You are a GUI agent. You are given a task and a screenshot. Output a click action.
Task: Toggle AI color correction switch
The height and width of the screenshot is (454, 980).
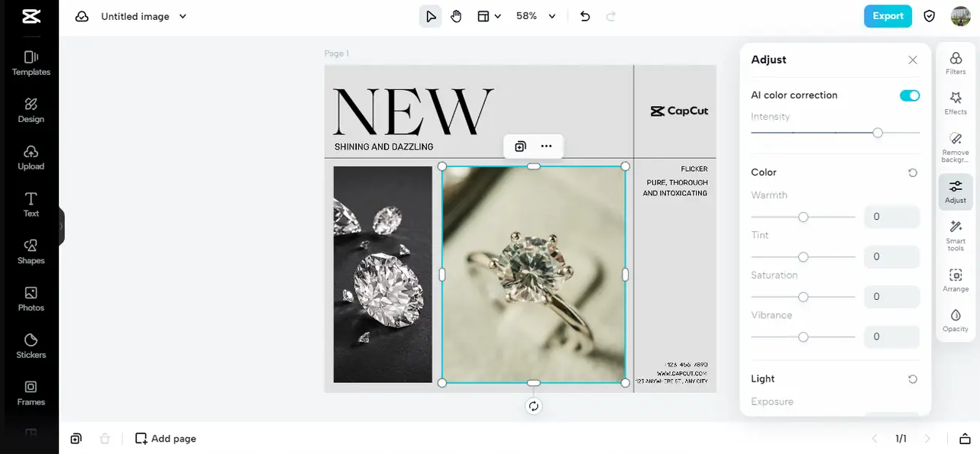click(x=910, y=95)
